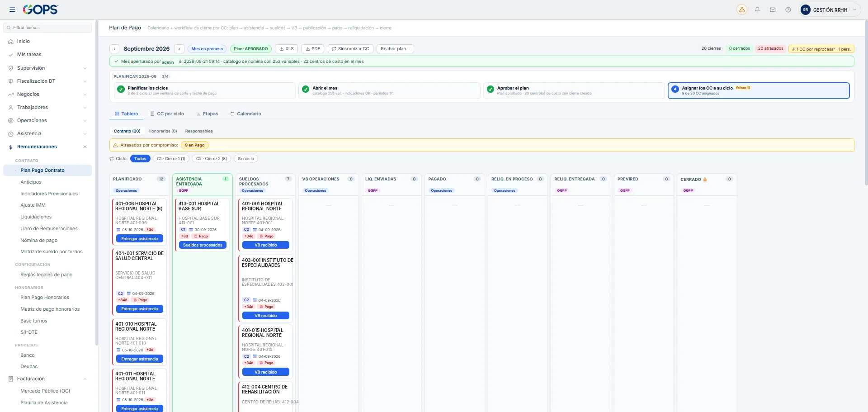Switch to the Etapas tab
The width and height of the screenshot is (868, 412).
[207, 114]
